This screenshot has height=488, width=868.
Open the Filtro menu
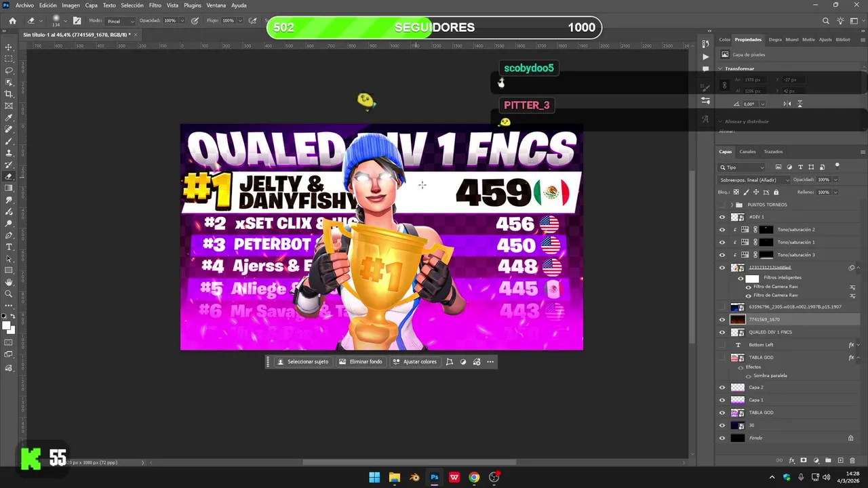[155, 5]
